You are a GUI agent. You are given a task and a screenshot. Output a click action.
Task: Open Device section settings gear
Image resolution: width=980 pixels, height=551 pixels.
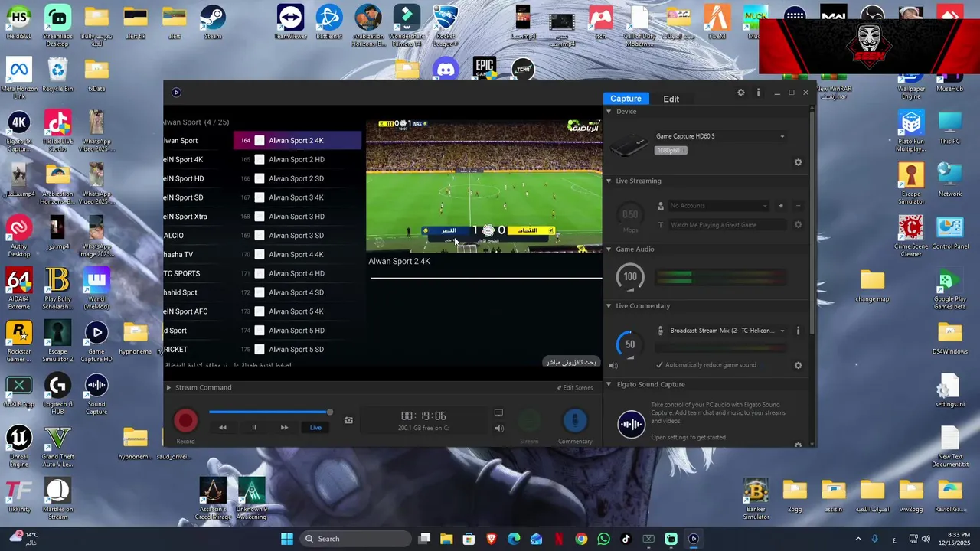[798, 162]
